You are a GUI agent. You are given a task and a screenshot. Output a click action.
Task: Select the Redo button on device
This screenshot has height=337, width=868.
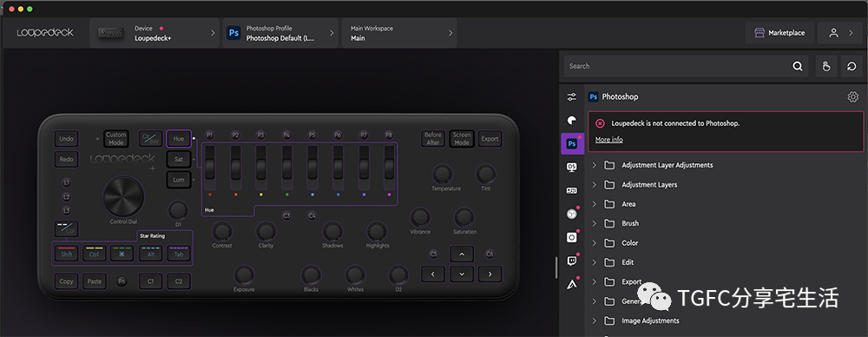coord(67,159)
